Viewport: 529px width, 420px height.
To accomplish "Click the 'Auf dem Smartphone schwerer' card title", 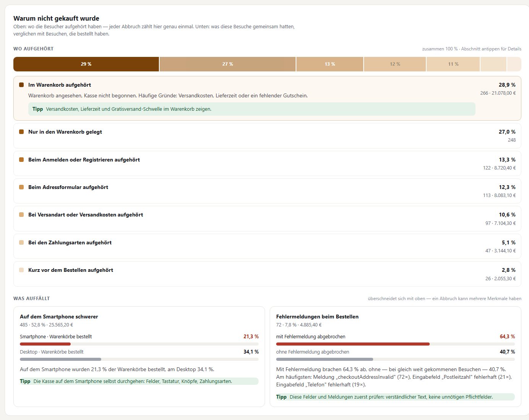I will (59, 317).
